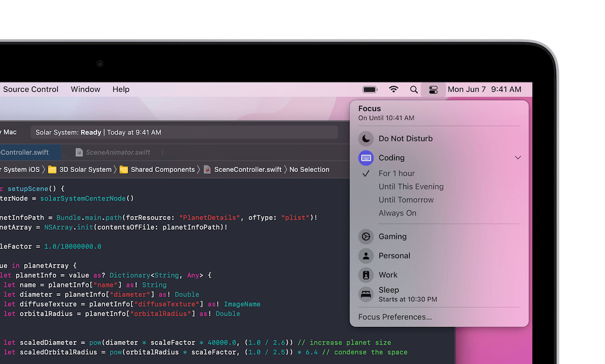Click the Sleep focus bed icon

[366, 294]
